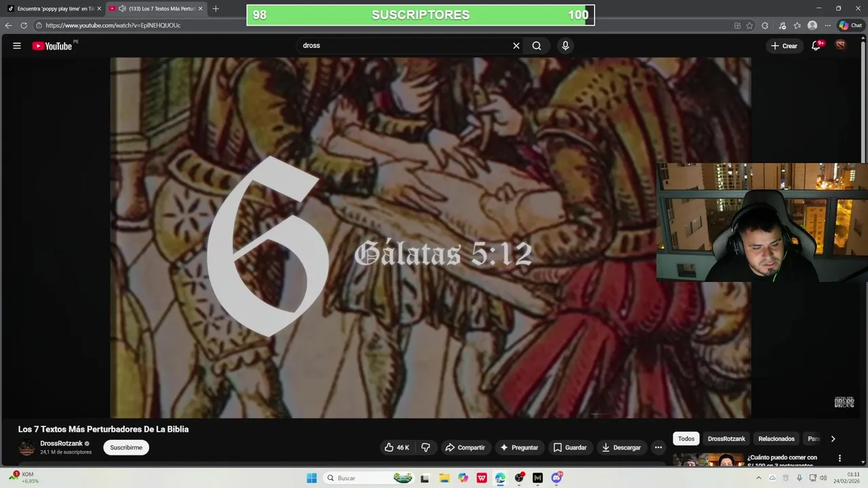This screenshot has width=868, height=488.
Task: Dislike the video with thumbs down
Action: pos(426,447)
